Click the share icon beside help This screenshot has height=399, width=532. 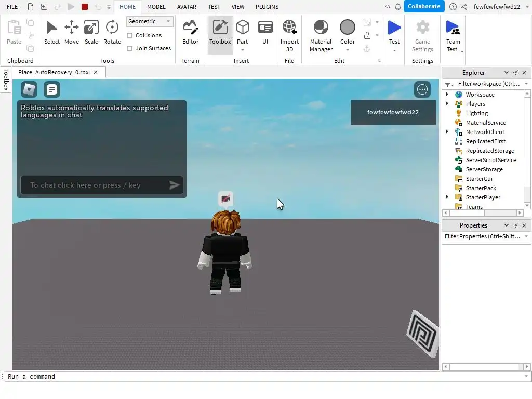point(464,7)
